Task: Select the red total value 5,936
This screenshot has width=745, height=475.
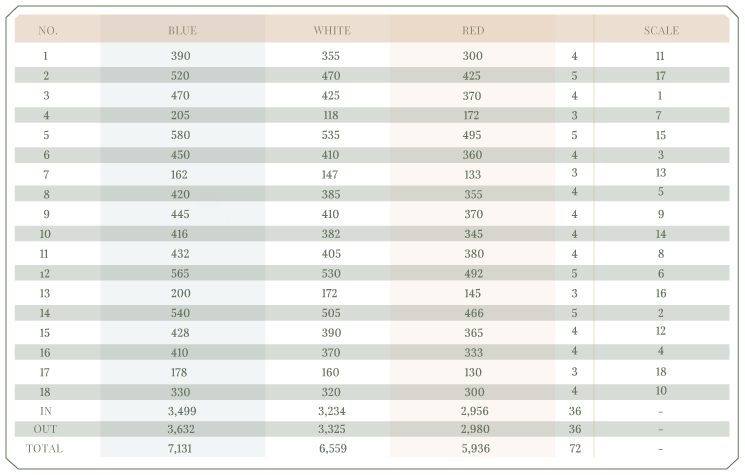Action: 473,449
